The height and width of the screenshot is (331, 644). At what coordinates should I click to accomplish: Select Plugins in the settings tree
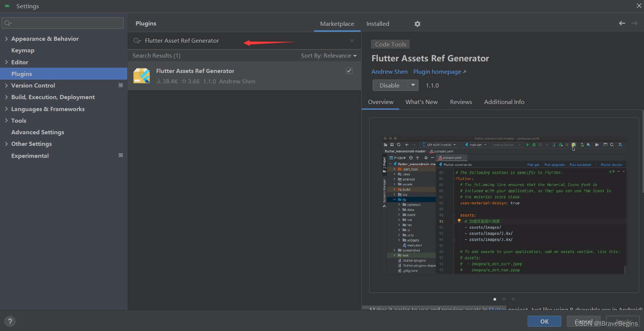[x=64, y=74]
